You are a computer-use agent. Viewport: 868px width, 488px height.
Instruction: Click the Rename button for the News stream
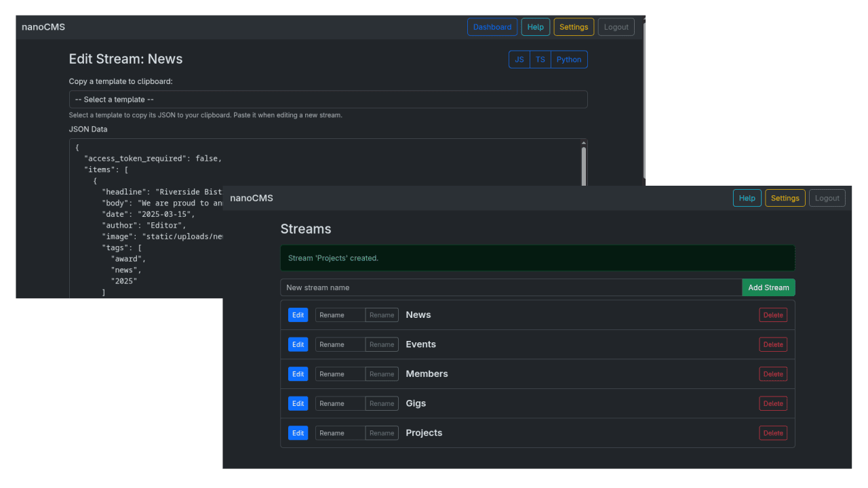(382, 315)
